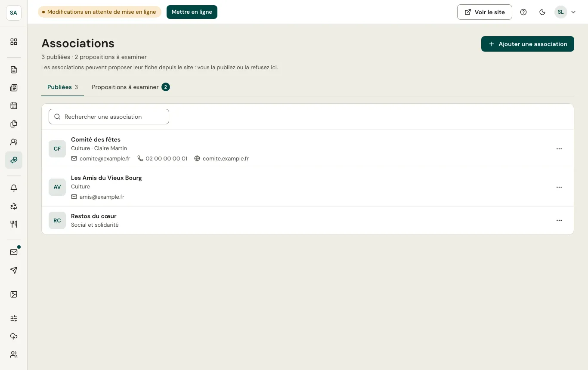Image resolution: width=588 pixels, height=370 pixels.
Task: Click the CF avatar thumbnail
Action: (57, 149)
